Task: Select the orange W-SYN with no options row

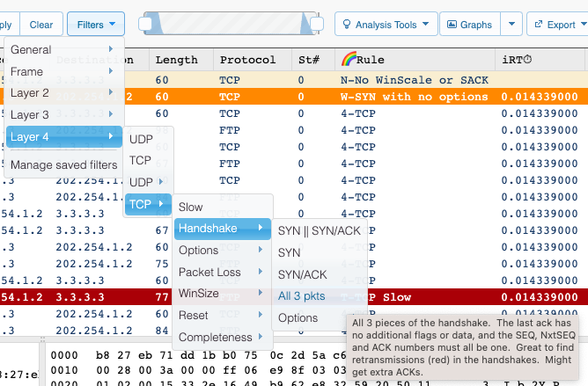Action: [x=294, y=97]
